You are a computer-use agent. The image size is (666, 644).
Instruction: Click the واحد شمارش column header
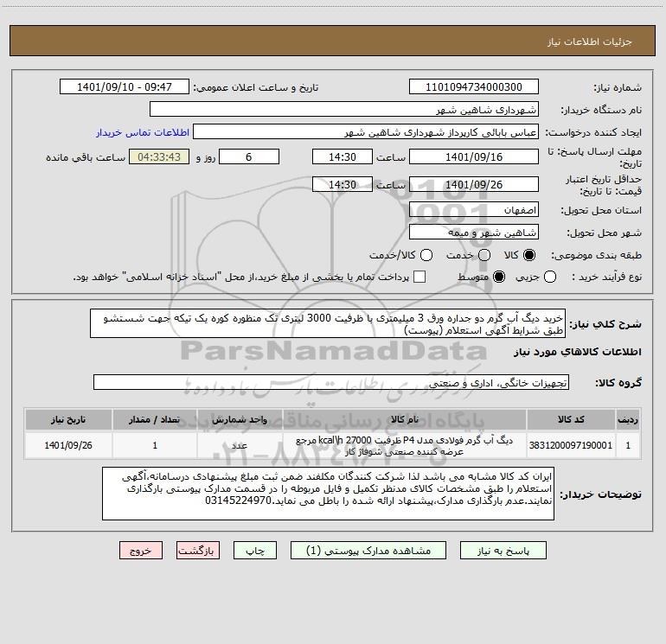tap(240, 419)
